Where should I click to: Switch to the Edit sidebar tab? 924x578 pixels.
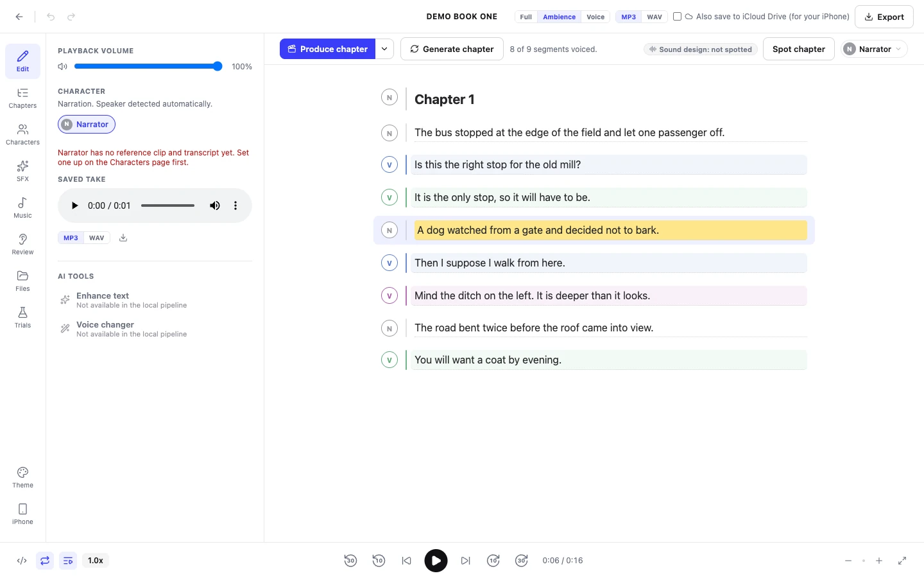click(x=22, y=61)
